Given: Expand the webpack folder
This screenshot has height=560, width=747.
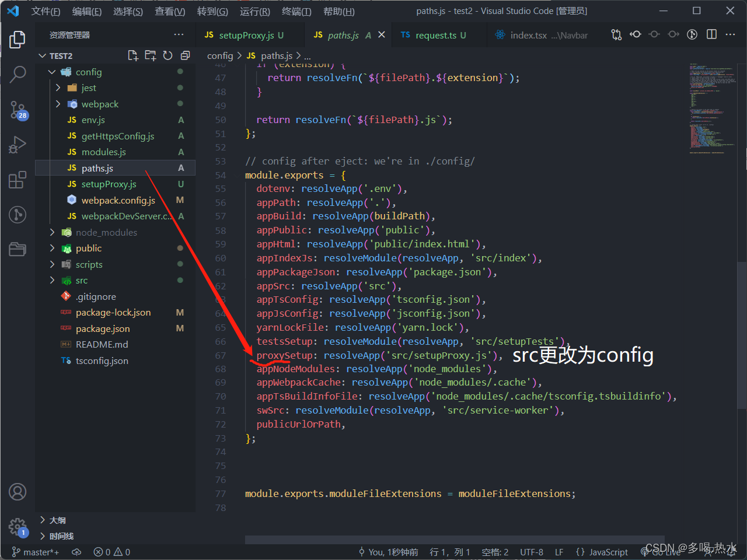Looking at the screenshot, I should point(58,104).
